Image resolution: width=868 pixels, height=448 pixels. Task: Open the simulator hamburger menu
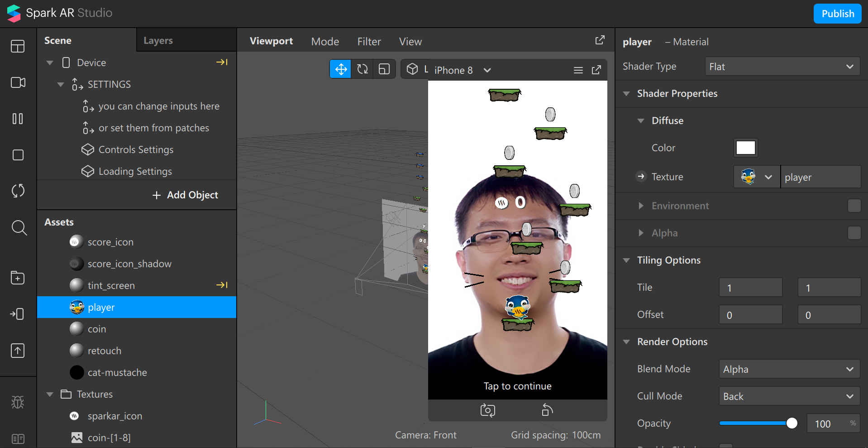coord(578,70)
